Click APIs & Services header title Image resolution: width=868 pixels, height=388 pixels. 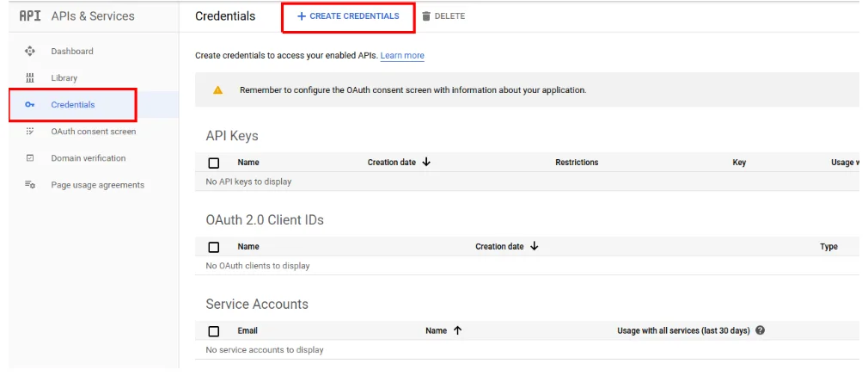(93, 15)
